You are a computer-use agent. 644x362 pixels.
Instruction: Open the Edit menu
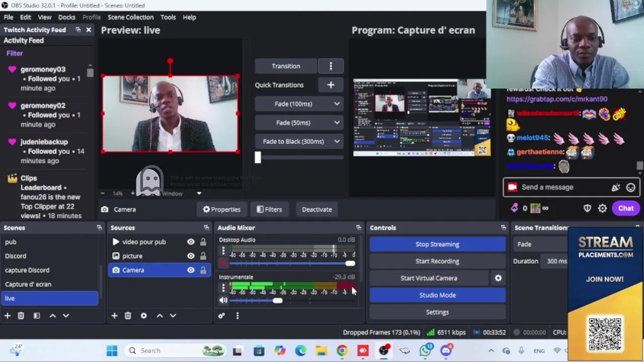25,17
